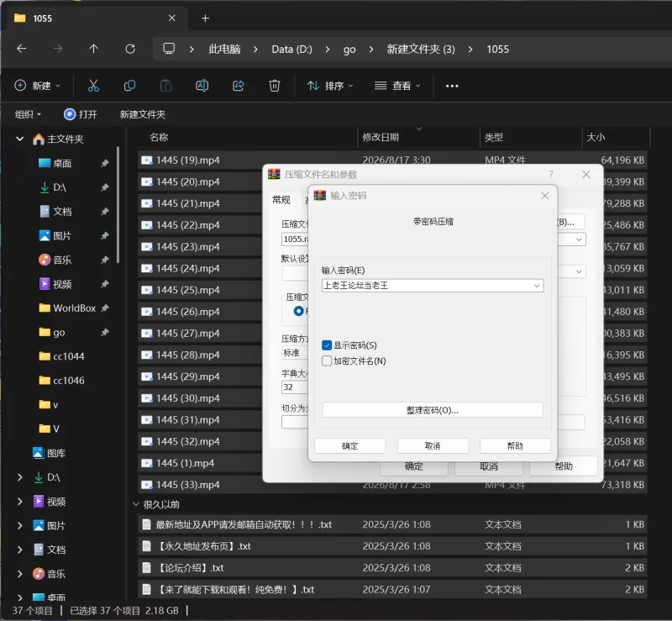Open 组织 organize dropdown
672x621 pixels.
coord(28,114)
